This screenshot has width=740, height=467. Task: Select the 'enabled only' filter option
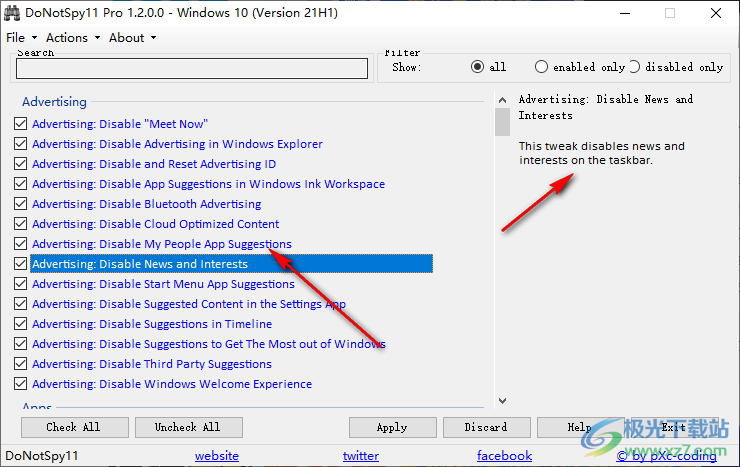coord(541,67)
